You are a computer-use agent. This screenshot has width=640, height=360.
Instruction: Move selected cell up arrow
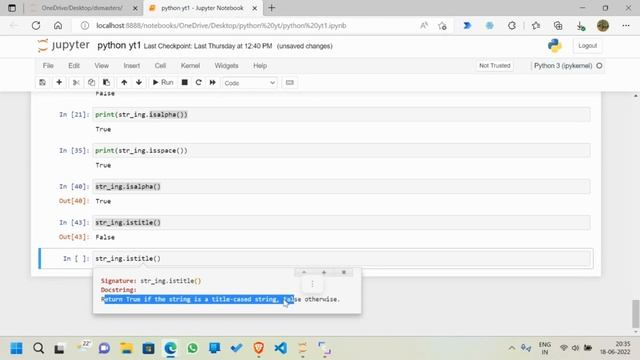[124, 82]
